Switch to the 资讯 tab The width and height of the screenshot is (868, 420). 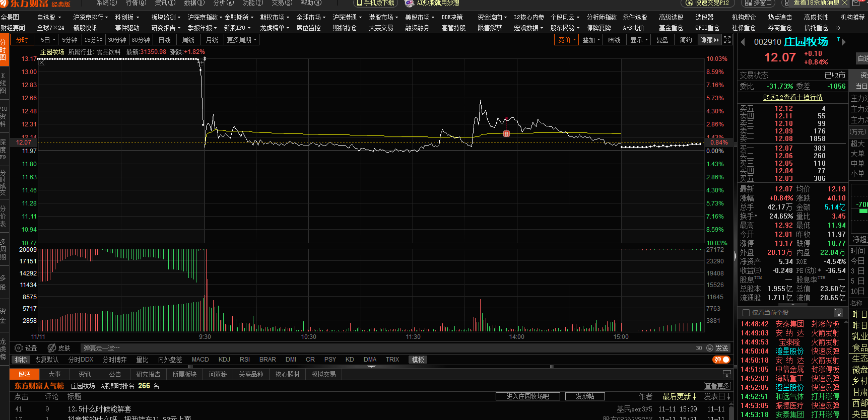(85, 374)
